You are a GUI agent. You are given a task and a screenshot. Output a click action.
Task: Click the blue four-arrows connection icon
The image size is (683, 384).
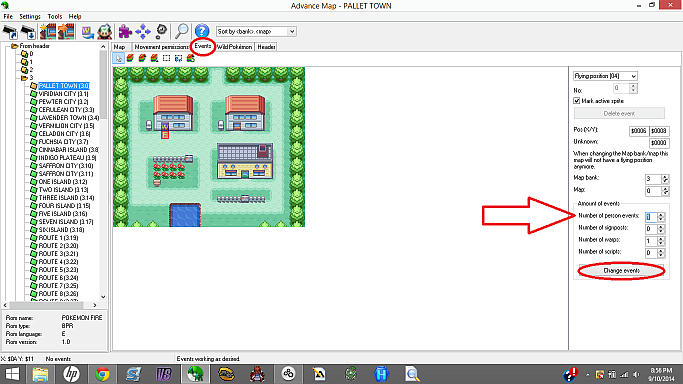143,31
